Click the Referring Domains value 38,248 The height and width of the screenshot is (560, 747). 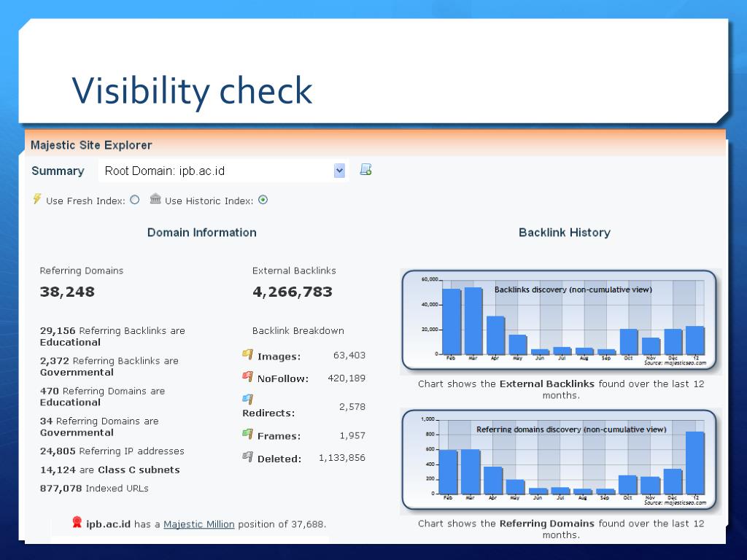click(67, 292)
